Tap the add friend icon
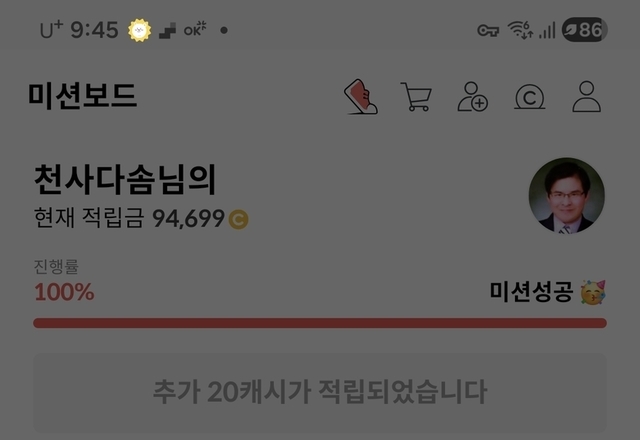This screenshot has width=640, height=440. pos(473,97)
